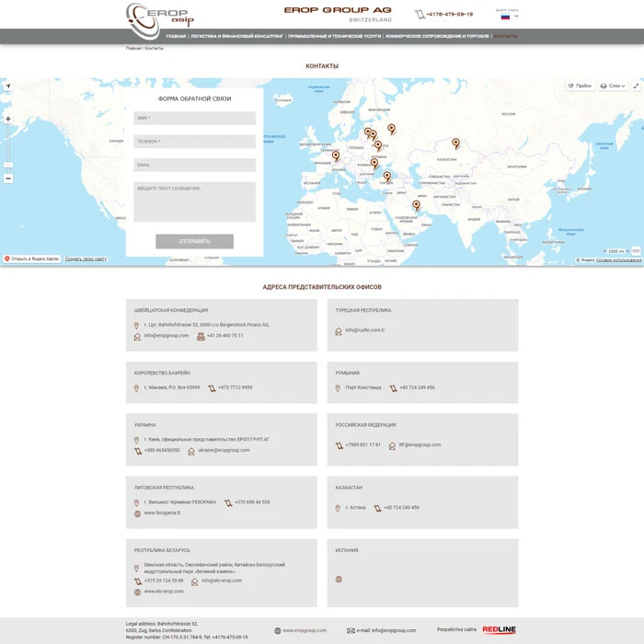
Task: Click info@etc-erop.com email link
Action: 222,581
